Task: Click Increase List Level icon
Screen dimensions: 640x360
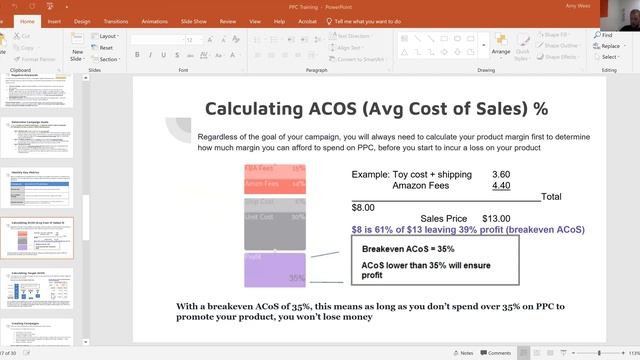Action: click(x=304, y=40)
